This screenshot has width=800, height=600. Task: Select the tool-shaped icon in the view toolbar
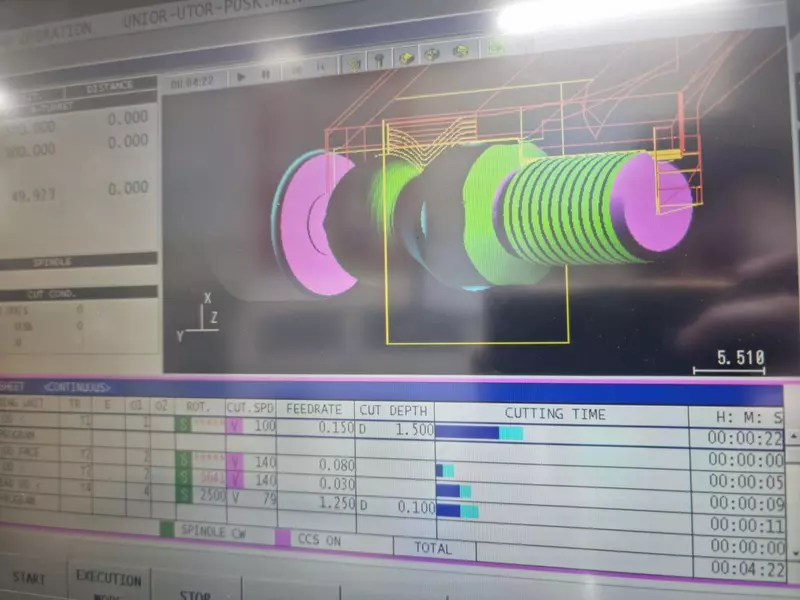[x=379, y=61]
